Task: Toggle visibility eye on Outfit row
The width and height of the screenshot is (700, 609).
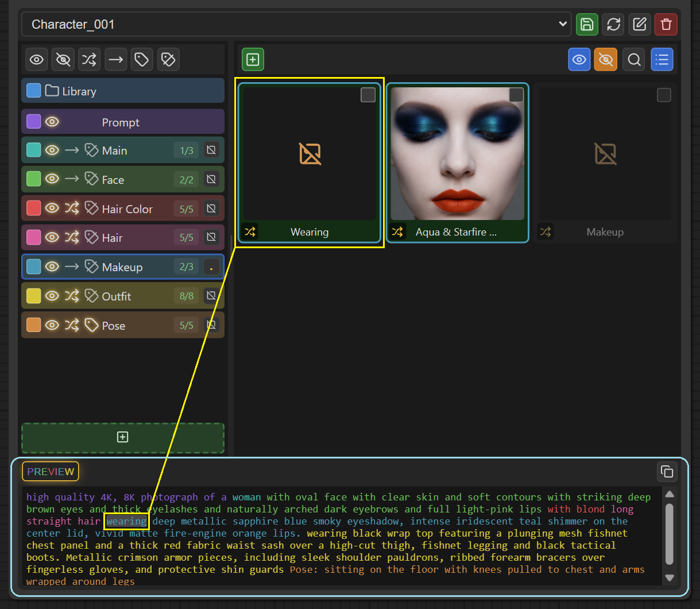Action: coord(52,296)
